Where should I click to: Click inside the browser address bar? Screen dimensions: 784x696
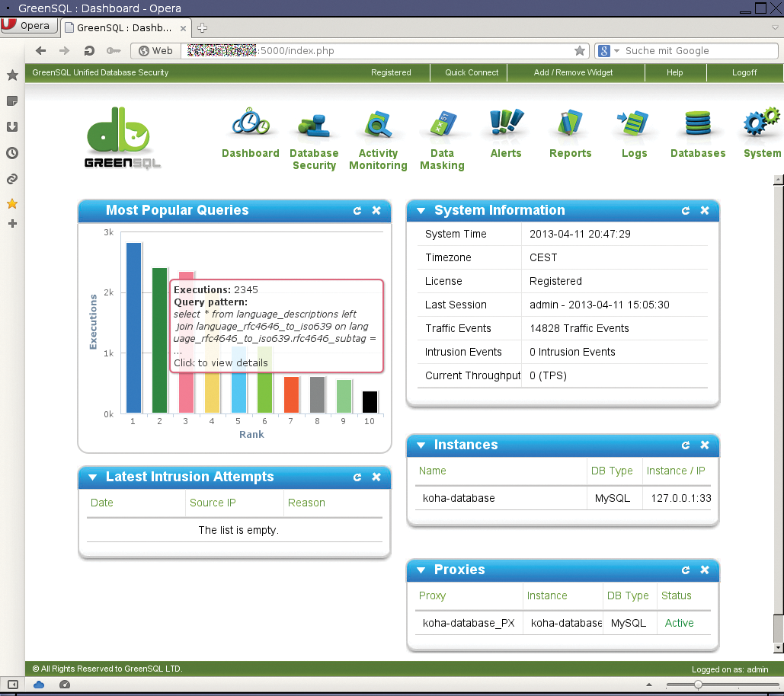point(343,50)
